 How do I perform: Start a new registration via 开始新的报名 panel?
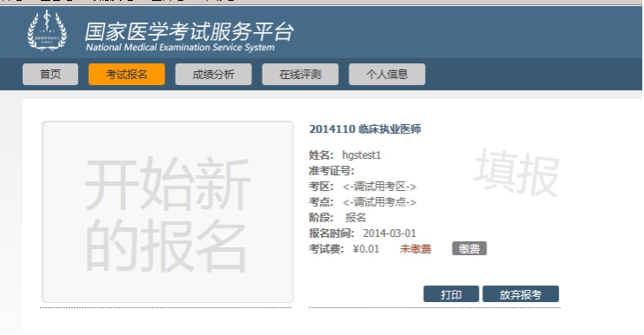click(168, 212)
